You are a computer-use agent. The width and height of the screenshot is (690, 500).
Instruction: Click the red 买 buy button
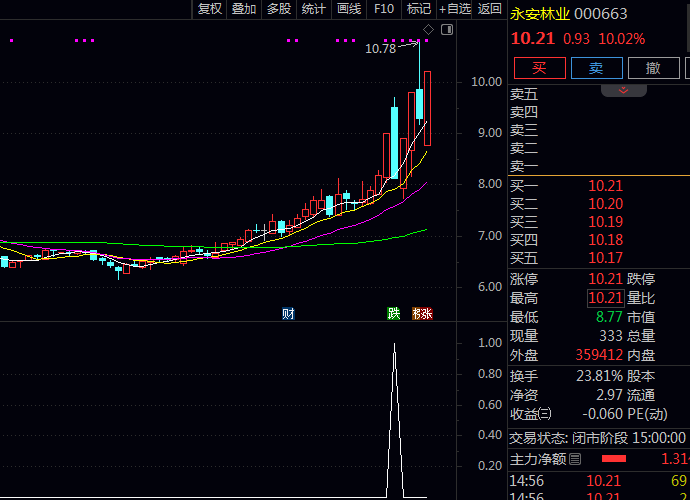[x=540, y=68]
